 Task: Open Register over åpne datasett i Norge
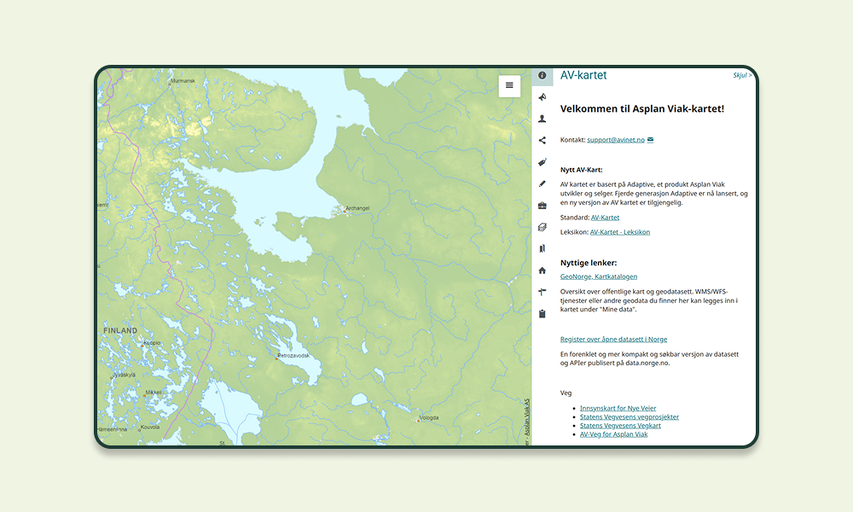coord(613,339)
